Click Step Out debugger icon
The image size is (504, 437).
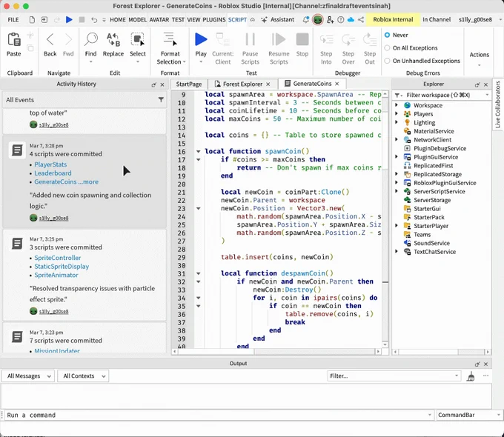(x=370, y=40)
